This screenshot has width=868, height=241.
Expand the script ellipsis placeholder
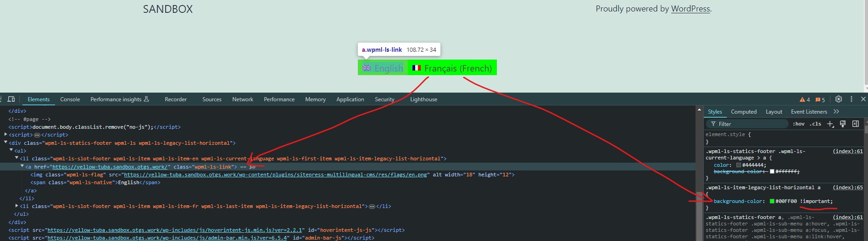pyautogui.click(x=37, y=135)
